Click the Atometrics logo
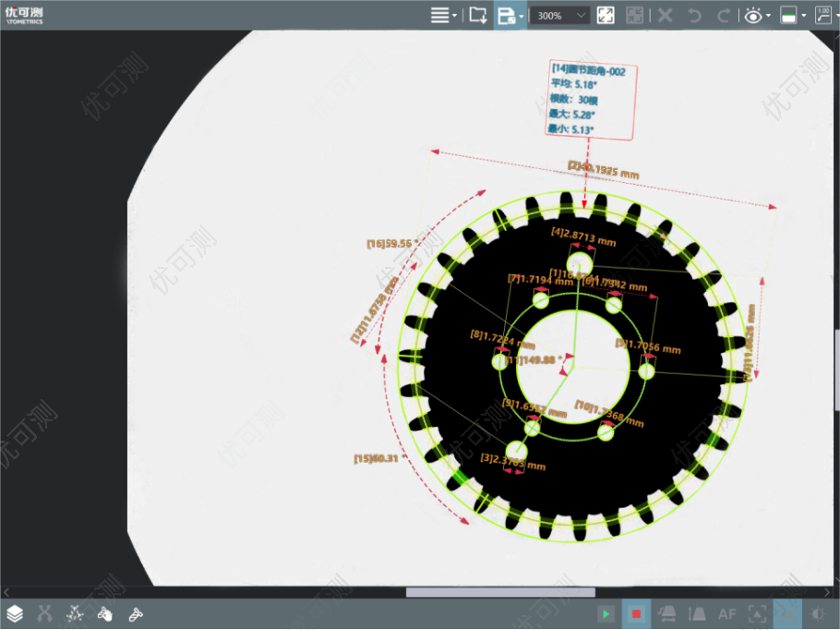Viewport: 840px width, 630px height. 24,16
